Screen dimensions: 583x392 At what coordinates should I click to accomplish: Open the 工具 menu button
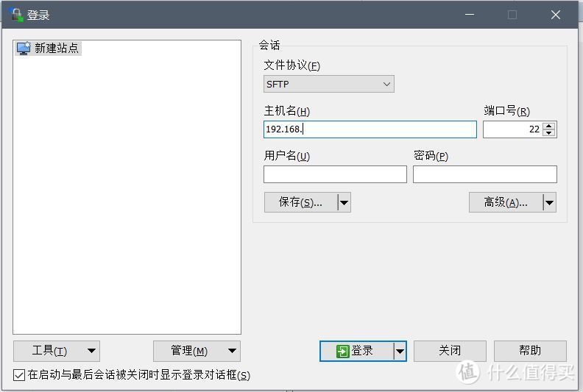(x=57, y=352)
